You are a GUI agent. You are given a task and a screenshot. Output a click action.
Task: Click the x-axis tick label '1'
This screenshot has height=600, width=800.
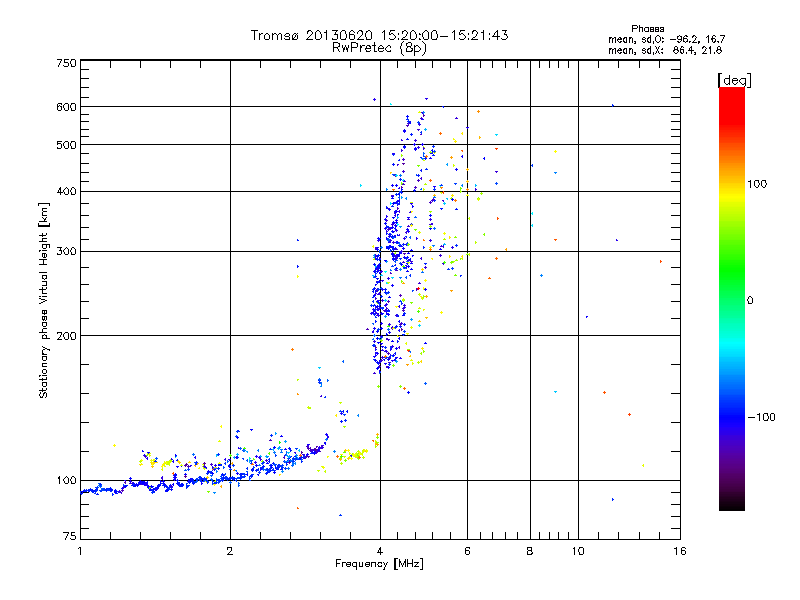click(x=80, y=551)
